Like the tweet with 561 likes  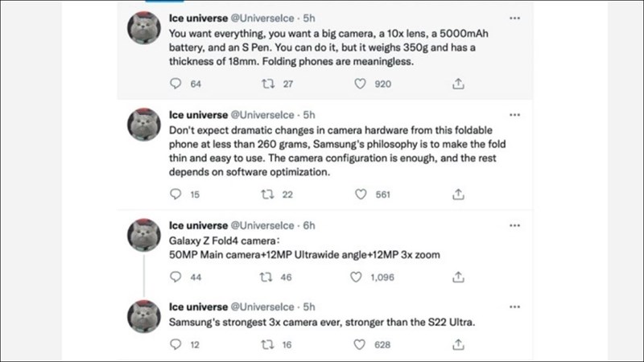click(x=360, y=194)
